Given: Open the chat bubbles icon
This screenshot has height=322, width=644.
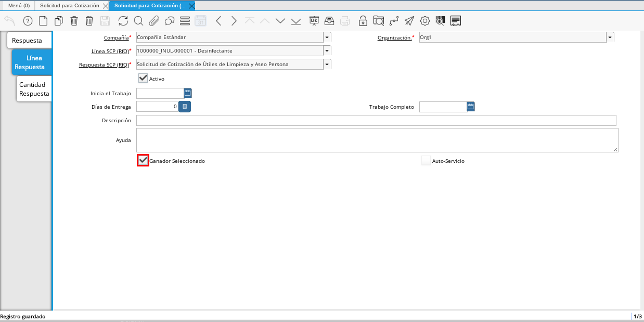Looking at the screenshot, I should point(169,21).
